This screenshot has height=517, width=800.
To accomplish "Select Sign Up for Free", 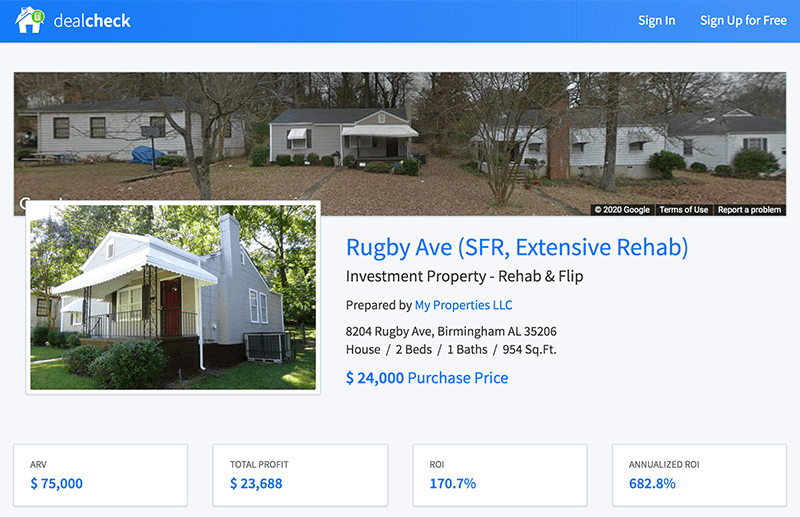I will tap(743, 20).
